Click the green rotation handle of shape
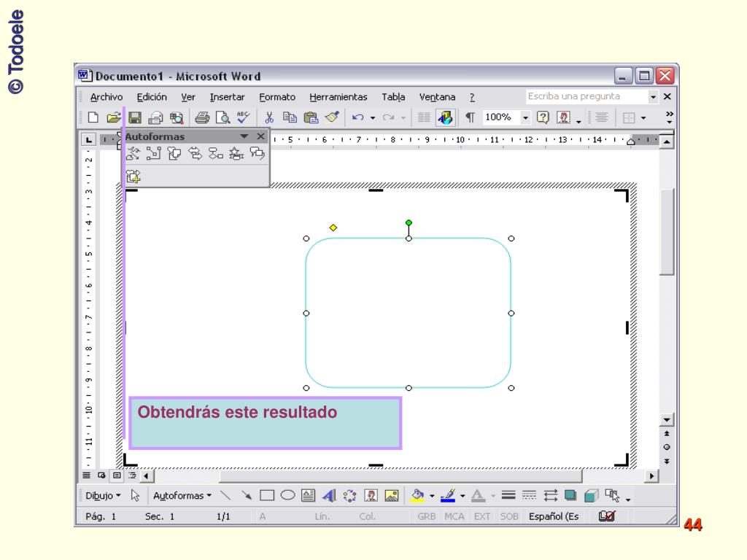Viewport: 747px width, 560px height. coord(409,222)
